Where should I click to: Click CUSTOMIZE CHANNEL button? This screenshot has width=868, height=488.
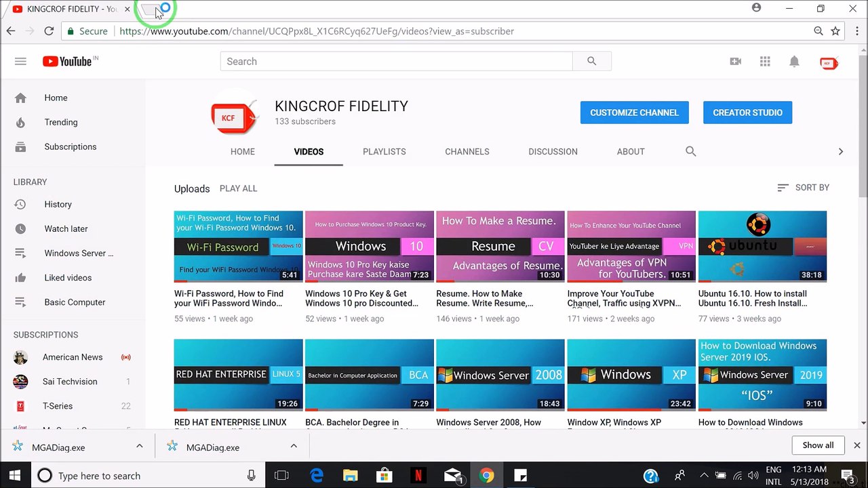tap(634, 113)
